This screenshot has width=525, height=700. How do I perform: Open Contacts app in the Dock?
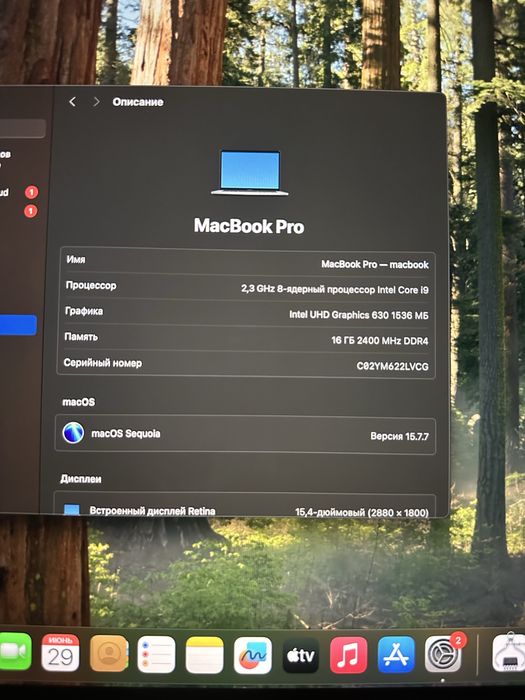coord(108,654)
